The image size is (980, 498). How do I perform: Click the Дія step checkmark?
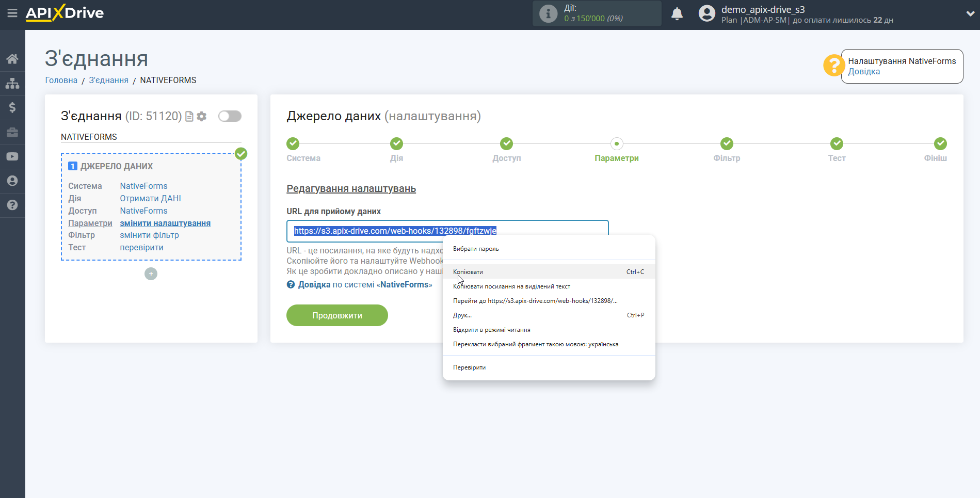(x=396, y=143)
